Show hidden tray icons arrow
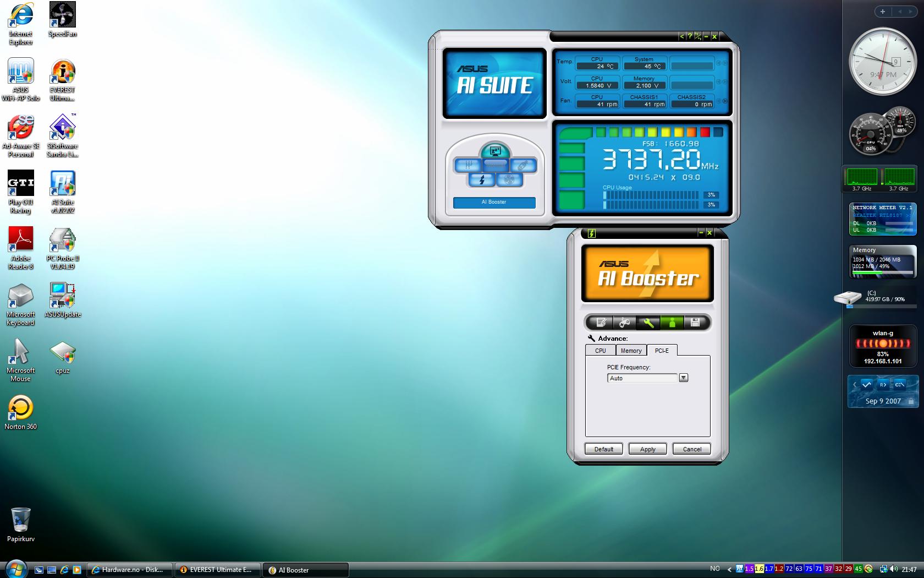The image size is (924, 578). (729, 569)
